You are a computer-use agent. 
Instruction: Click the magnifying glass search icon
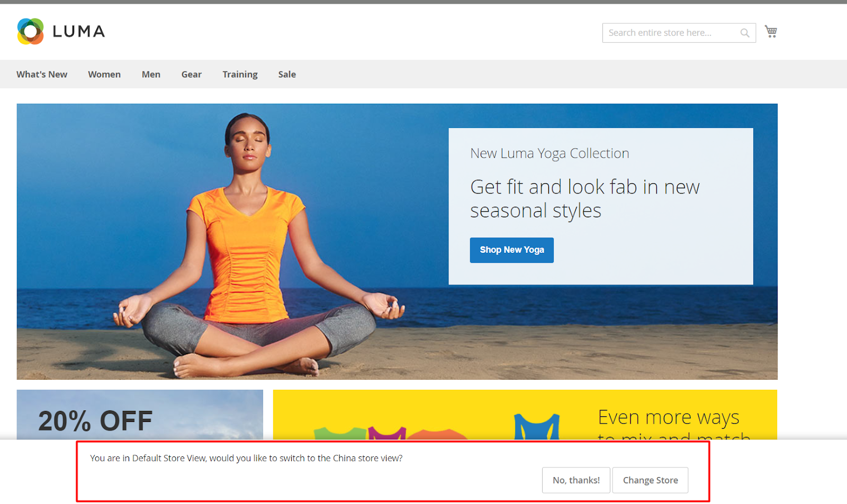pyautogui.click(x=744, y=33)
